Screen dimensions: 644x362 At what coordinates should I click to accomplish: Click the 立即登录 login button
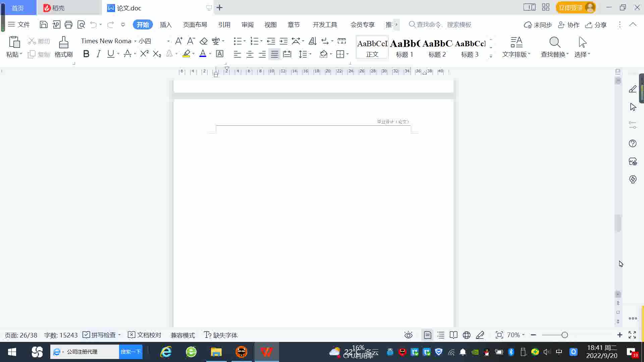576,7
